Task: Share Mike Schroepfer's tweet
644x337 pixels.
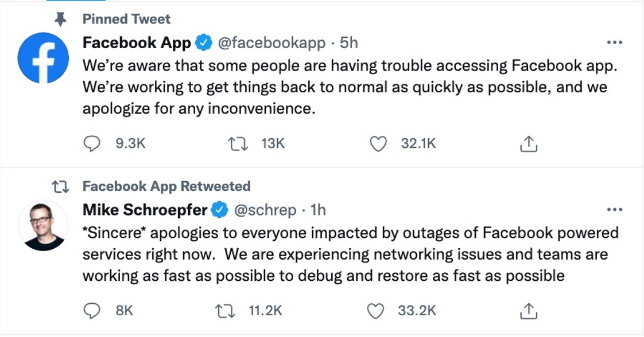Action: click(x=528, y=311)
